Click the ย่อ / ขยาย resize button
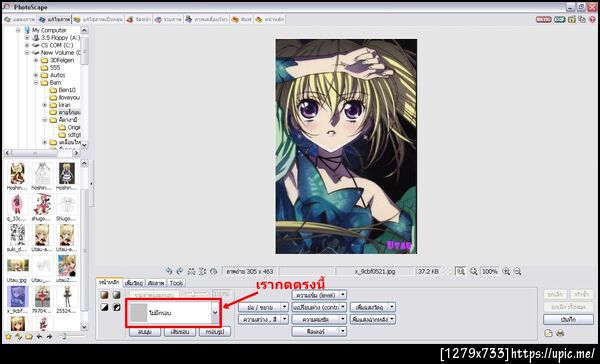The width and height of the screenshot is (600, 364). pyautogui.click(x=259, y=307)
